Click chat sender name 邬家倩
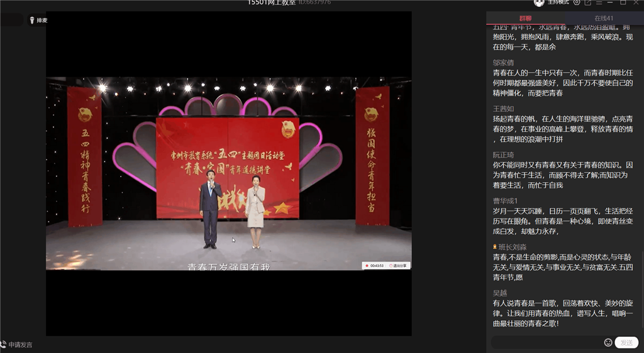Viewport: 644px width, 353px height. tap(503, 63)
